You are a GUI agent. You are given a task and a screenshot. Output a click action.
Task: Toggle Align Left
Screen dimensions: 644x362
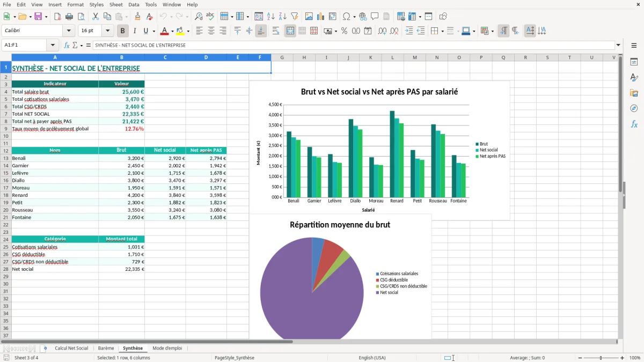[199, 31]
